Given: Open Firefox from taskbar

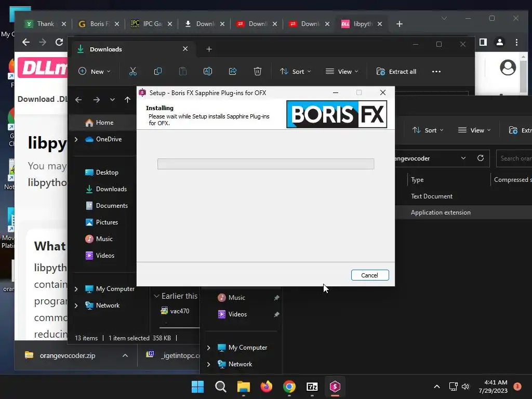Looking at the screenshot, I should tap(267, 387).
